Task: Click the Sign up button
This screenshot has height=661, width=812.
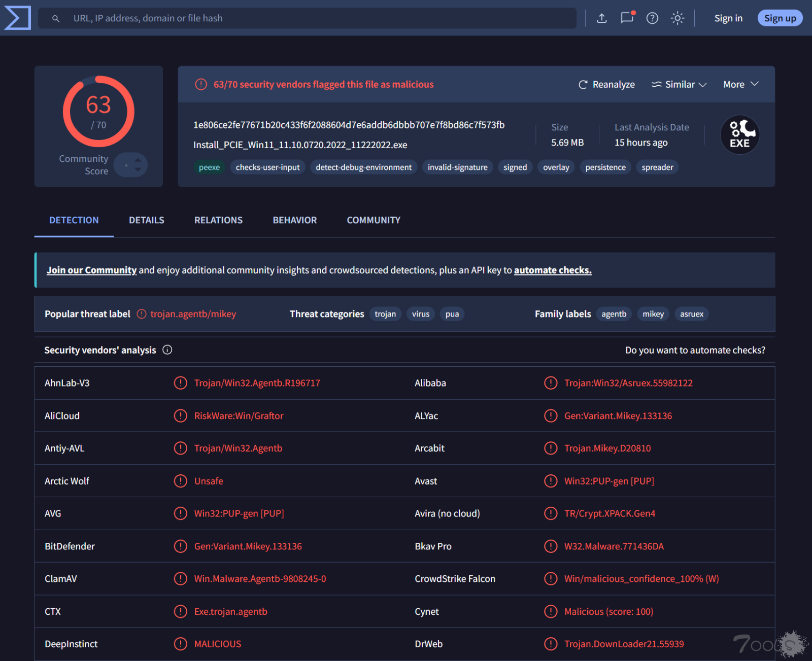Action: pos(780,18)
